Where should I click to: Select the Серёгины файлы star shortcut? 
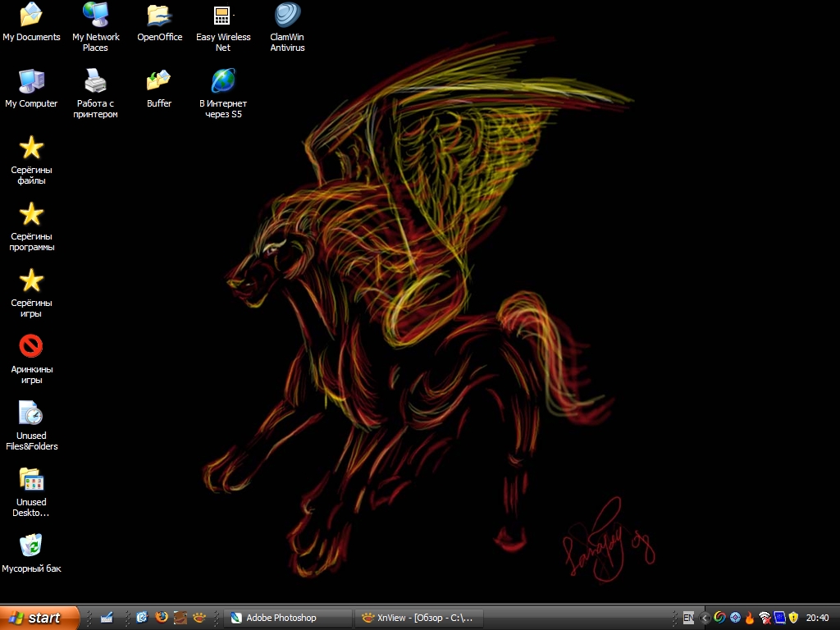(31, 148)
